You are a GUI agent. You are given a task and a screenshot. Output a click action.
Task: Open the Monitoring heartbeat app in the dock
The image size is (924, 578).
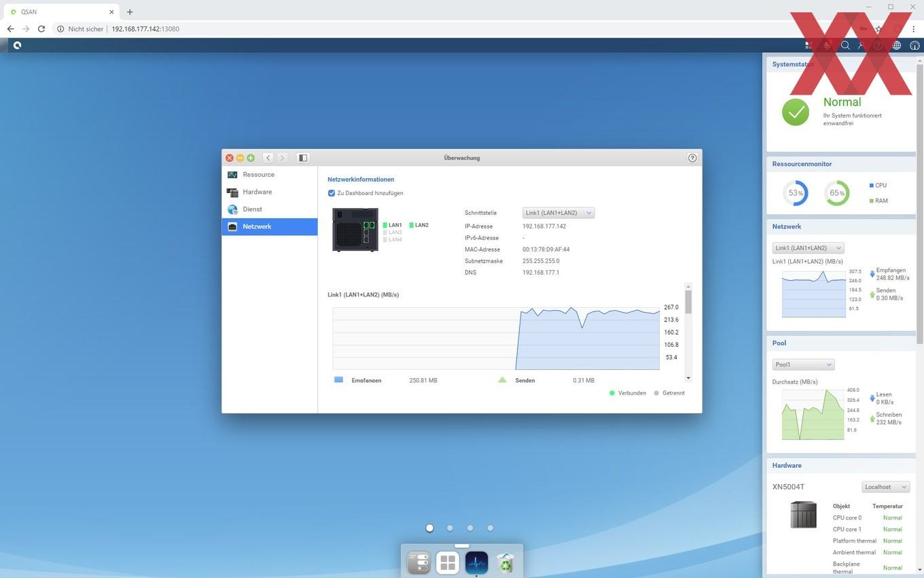(x=476, y=562)
